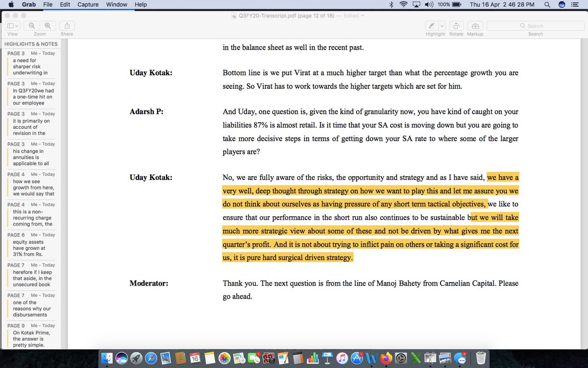588x368 pixels.
Task: Open System Preferences gear in Dock
Action: (x=401, y=358)
